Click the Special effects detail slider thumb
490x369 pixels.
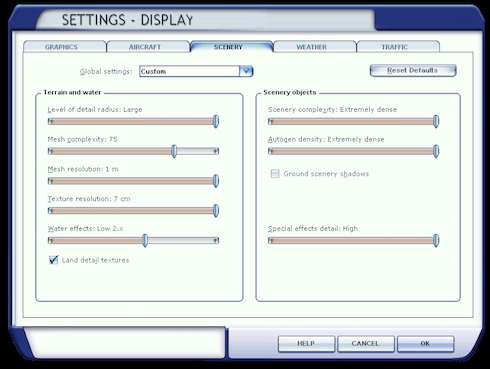pos(436,240)
